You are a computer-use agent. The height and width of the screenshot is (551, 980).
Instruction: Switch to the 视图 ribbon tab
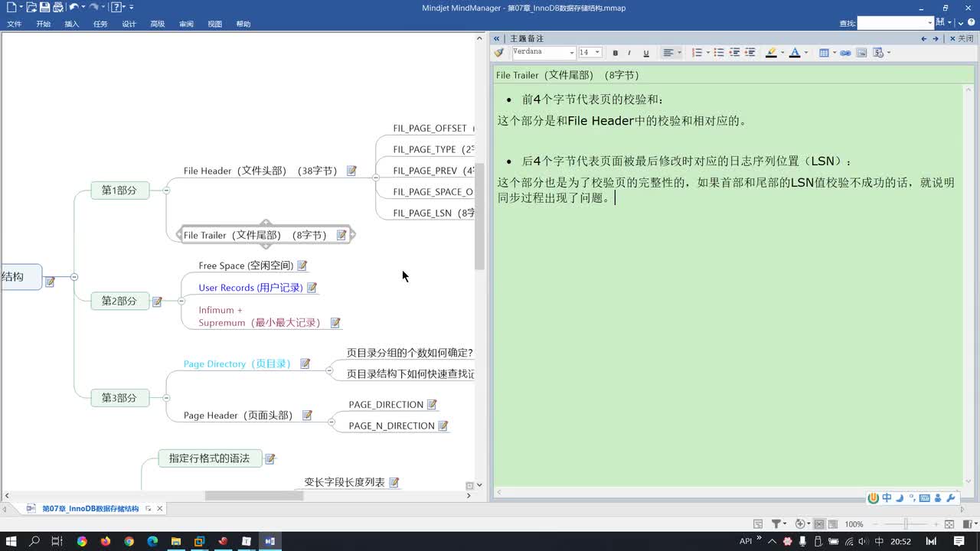click(x=215, y=24)
